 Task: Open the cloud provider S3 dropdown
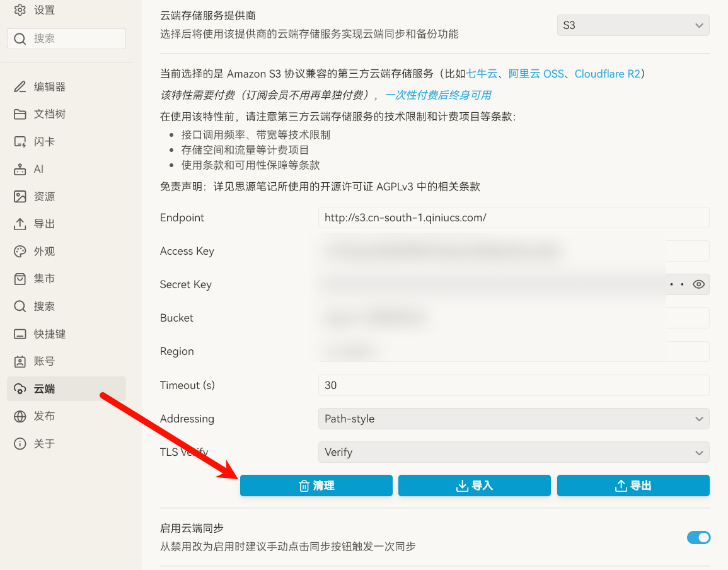tap(633, 25)
